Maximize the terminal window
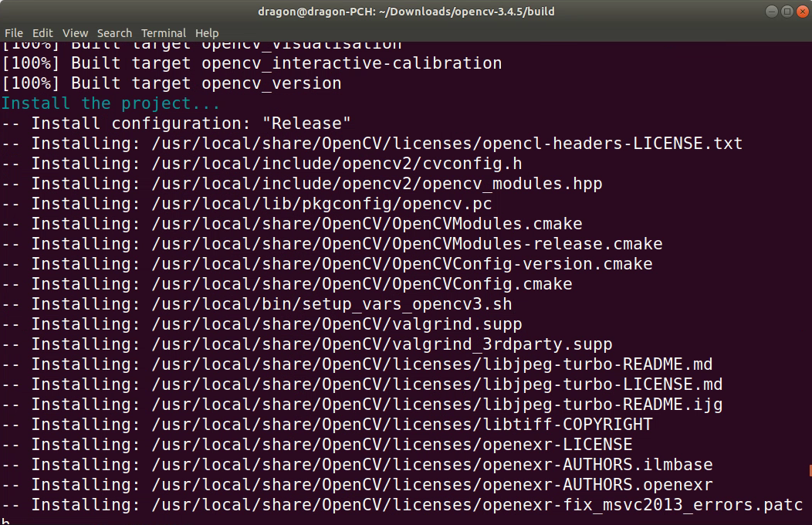This screenshot has width=812, height=525. tap(789, 11)
